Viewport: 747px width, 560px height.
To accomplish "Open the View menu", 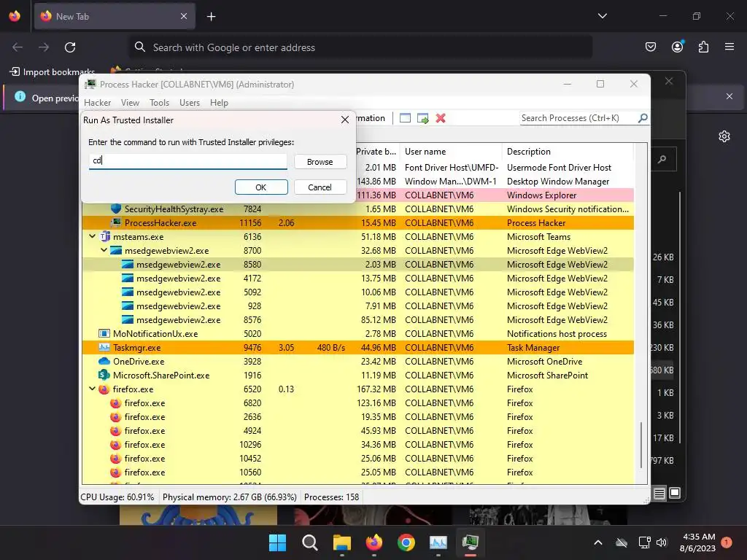I will pos(130,102).
